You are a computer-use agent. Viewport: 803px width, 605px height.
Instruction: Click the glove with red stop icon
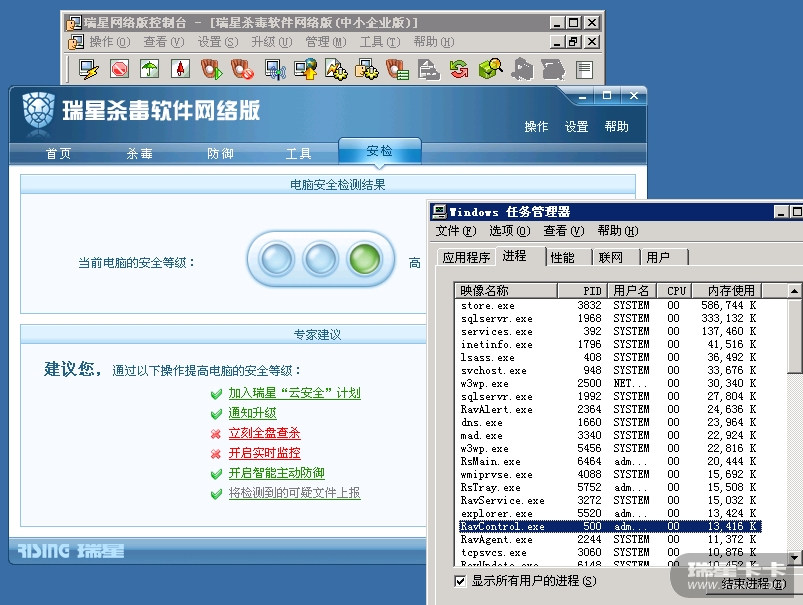[242, 69]
